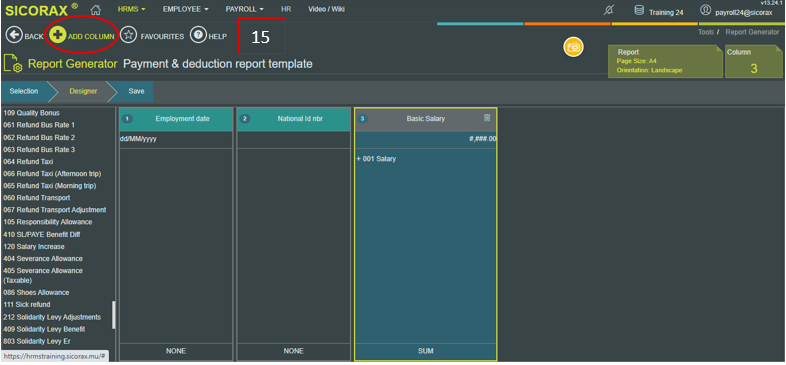Screen dimensions: 786x365
Task: Change NONE aggregate under Employment date
Action: (176, 351)
